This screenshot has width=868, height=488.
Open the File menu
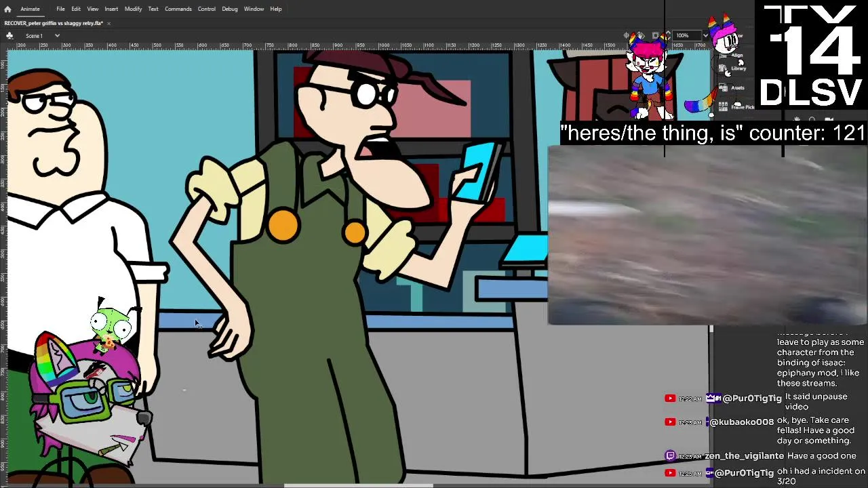coord(60,9)
